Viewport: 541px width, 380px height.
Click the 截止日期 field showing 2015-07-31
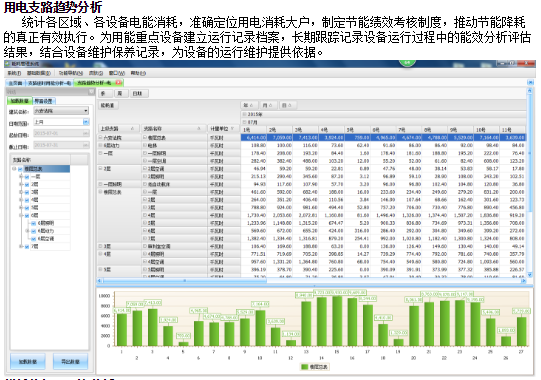(x=61, y=145)
